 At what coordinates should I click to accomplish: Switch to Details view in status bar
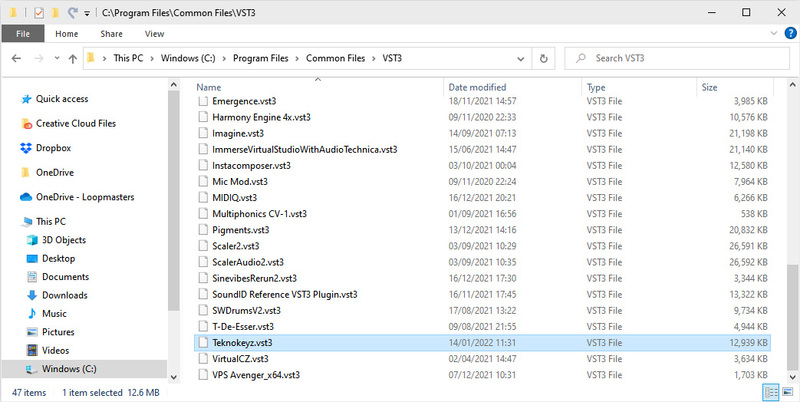click(x=770, y=392)
